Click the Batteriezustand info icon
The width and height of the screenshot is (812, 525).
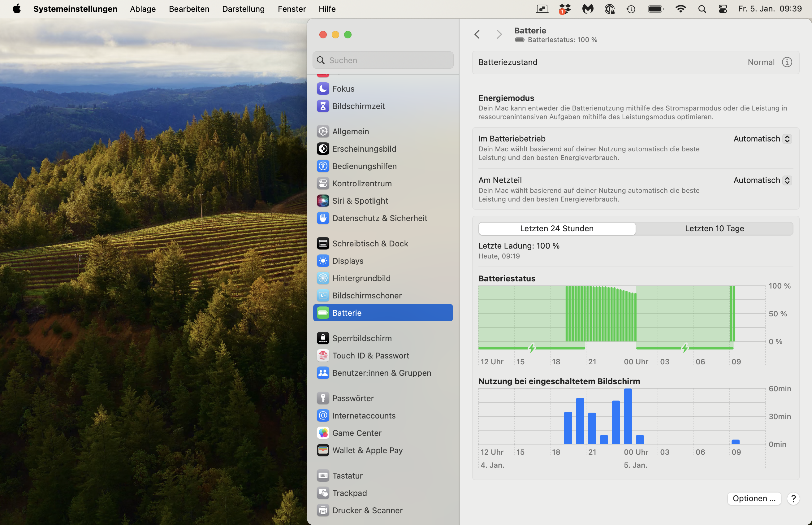(786, 62)
